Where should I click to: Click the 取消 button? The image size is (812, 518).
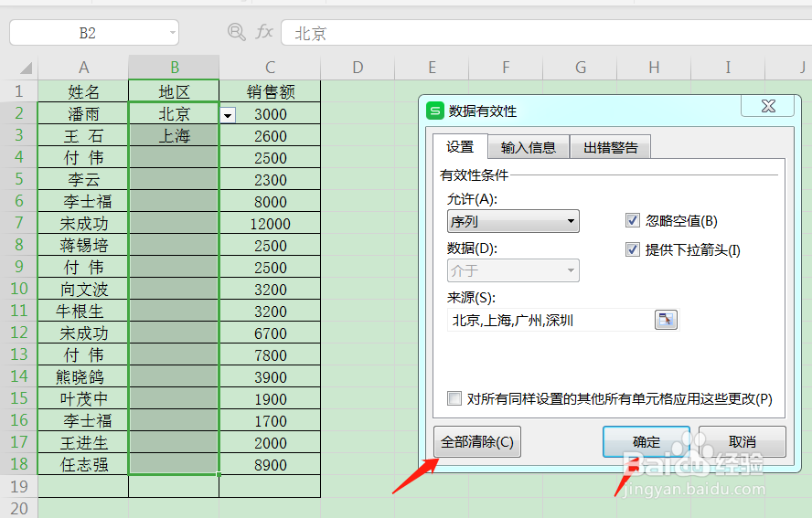click(x=743, y=441)
